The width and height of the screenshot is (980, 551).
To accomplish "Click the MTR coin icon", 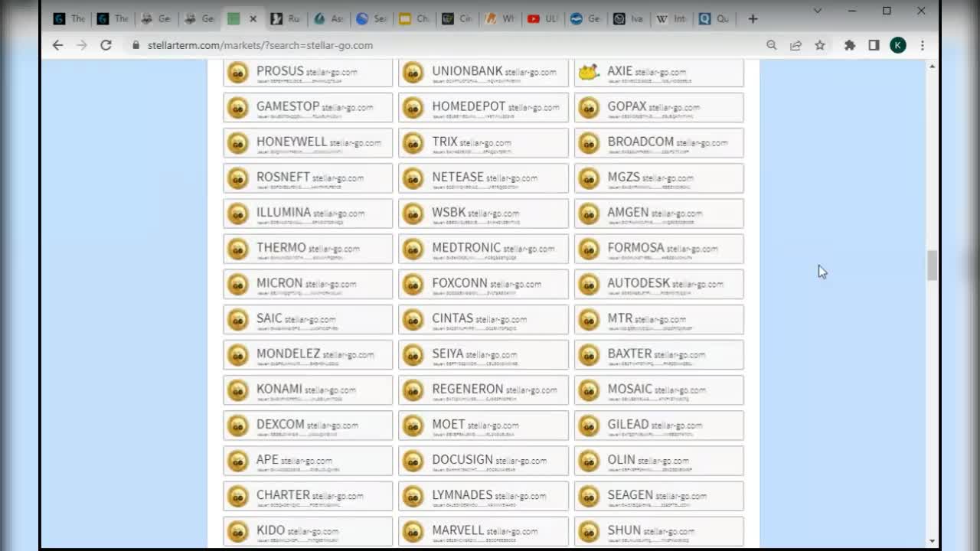I will 589,319.
